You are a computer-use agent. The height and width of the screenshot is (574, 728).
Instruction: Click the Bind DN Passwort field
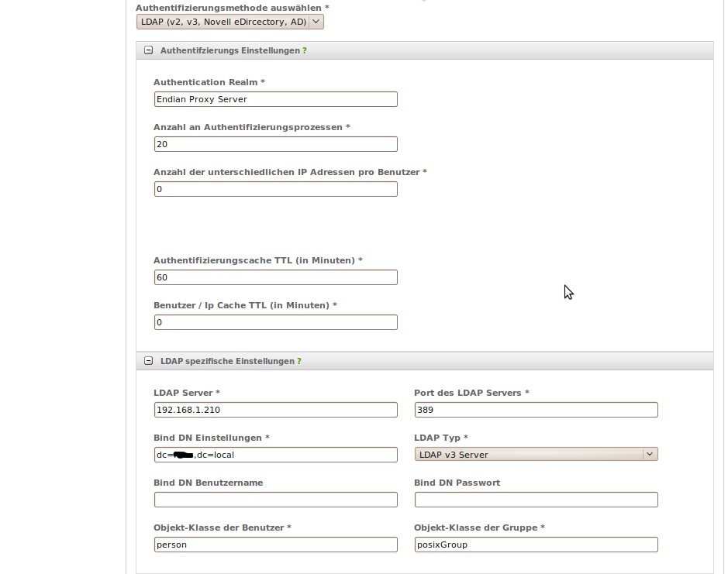coord(537,500)
